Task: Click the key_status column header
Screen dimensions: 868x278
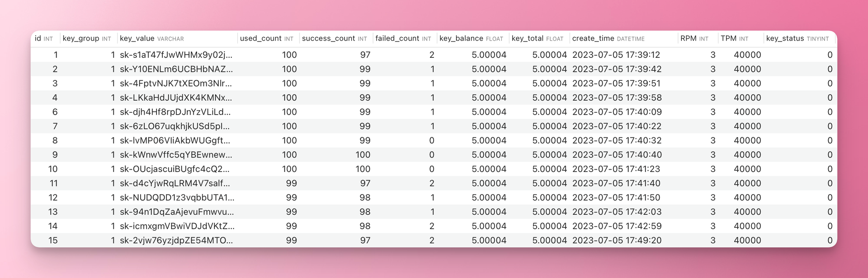Action: coord(797,38)
